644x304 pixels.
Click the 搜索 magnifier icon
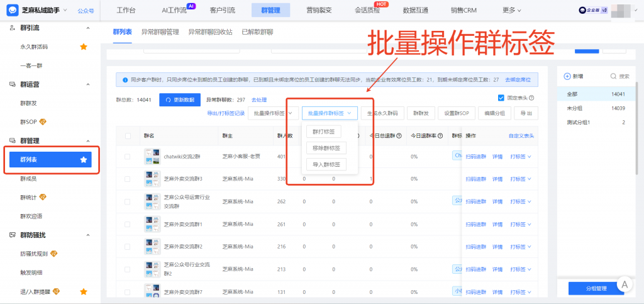click(x=613, y=76)
